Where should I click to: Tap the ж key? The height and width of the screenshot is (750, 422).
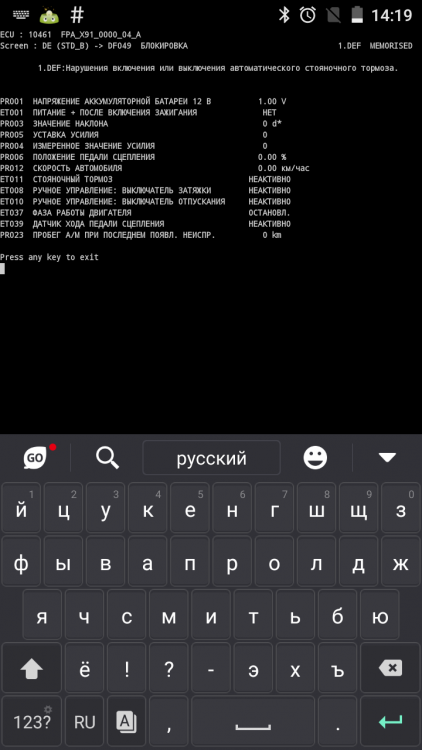[x=401, y=562]
